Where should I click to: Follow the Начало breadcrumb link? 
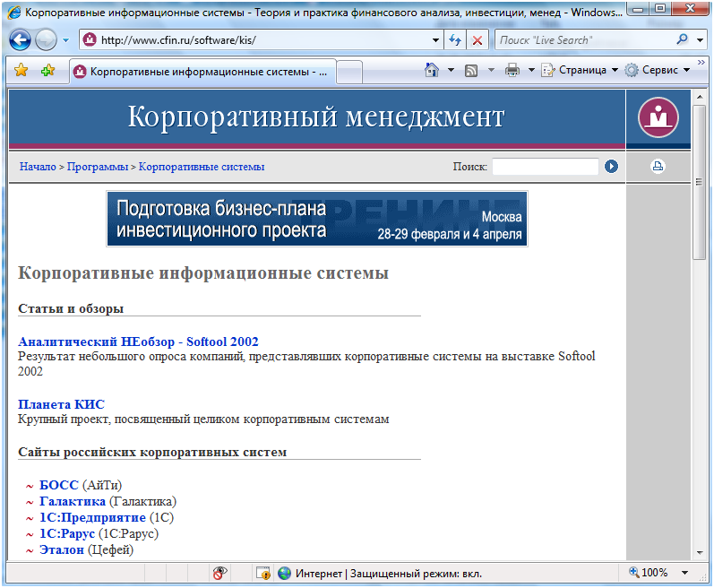(x=38, y=167)
